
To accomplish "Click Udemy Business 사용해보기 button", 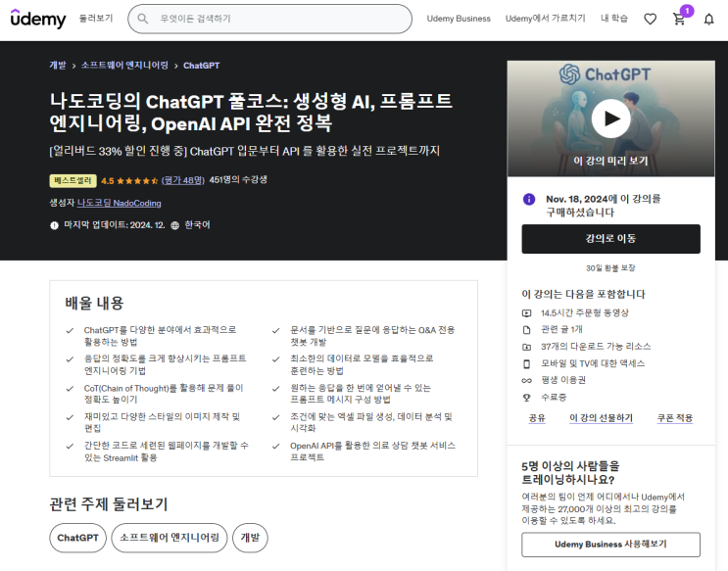I will pyautogui.click(x=610, y=545).
